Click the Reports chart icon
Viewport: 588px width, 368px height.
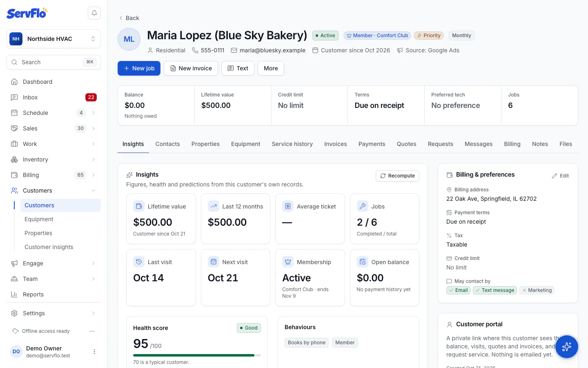[x=14, y=294]
